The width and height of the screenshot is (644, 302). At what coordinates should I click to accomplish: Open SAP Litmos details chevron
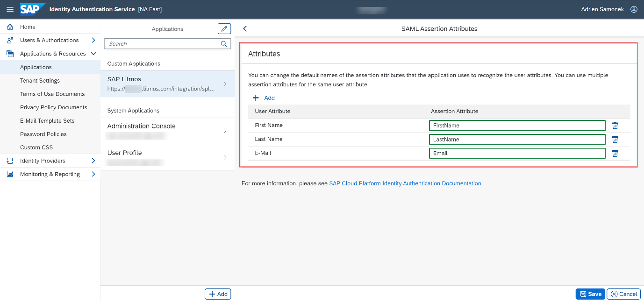click(x=225, y=84)
